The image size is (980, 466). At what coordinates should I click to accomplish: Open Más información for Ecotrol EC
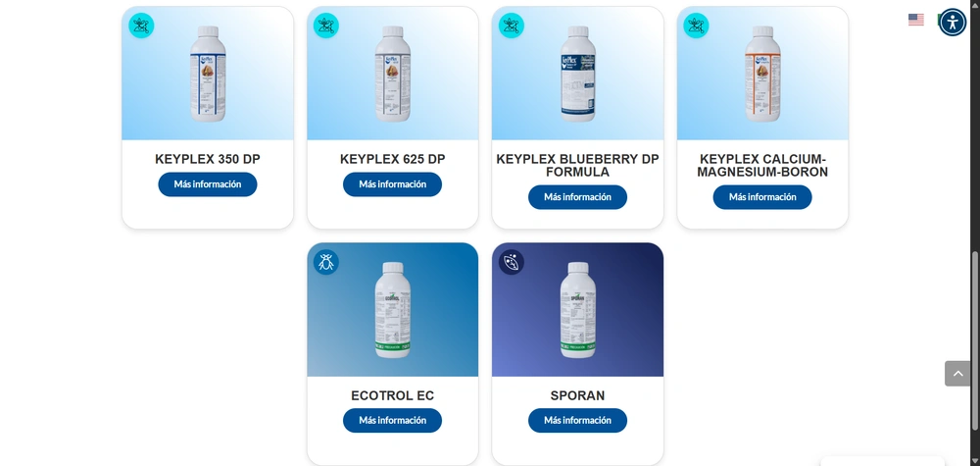pos(393,420)
